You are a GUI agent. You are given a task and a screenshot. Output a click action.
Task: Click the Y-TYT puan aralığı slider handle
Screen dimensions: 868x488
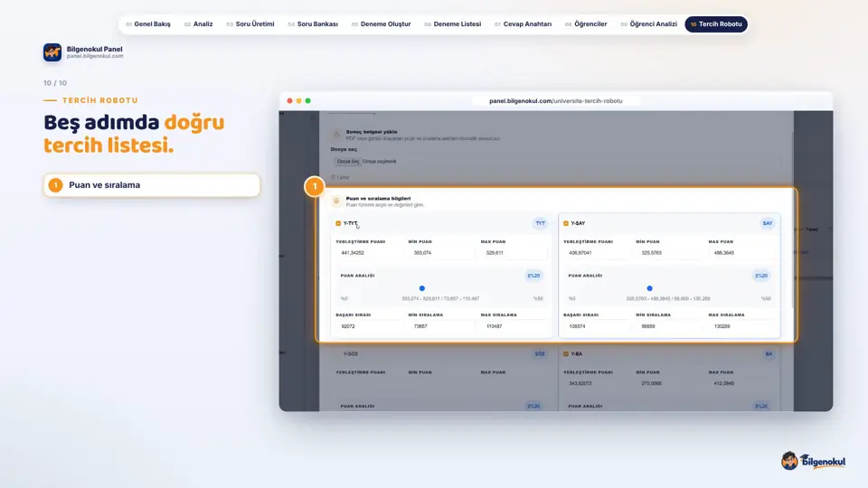point(422,288)
